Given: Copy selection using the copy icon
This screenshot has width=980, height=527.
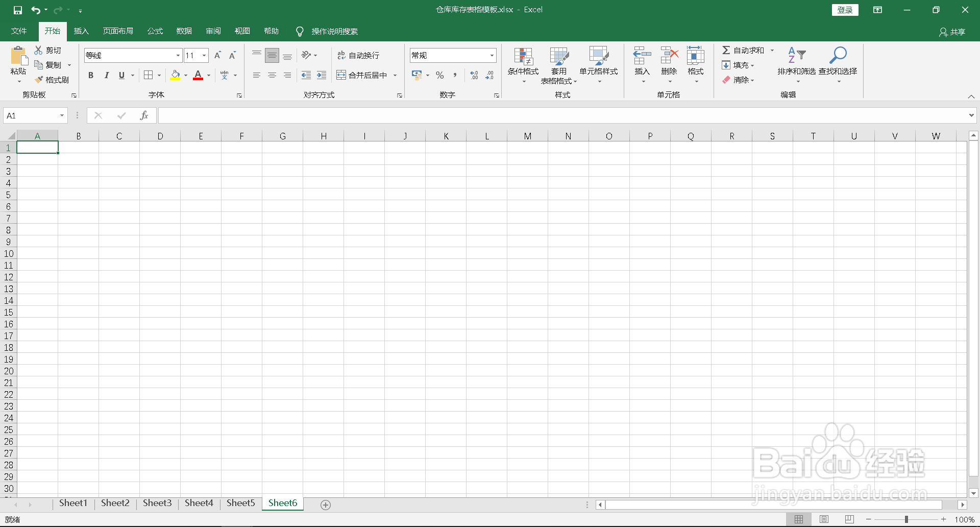Looking at the screenshot, I should pyautogui.click(x=39, y=65).
